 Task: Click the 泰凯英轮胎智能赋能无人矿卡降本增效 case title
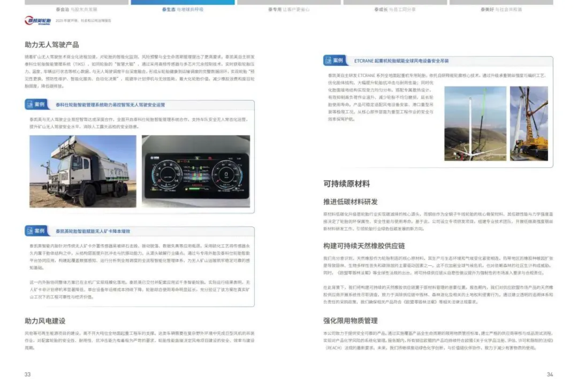[x=93, y=231]
